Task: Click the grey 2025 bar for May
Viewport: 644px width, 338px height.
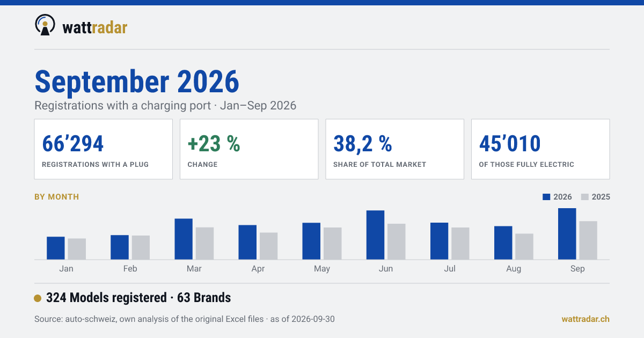Action: pyautogui.click(x=332, y=244)
